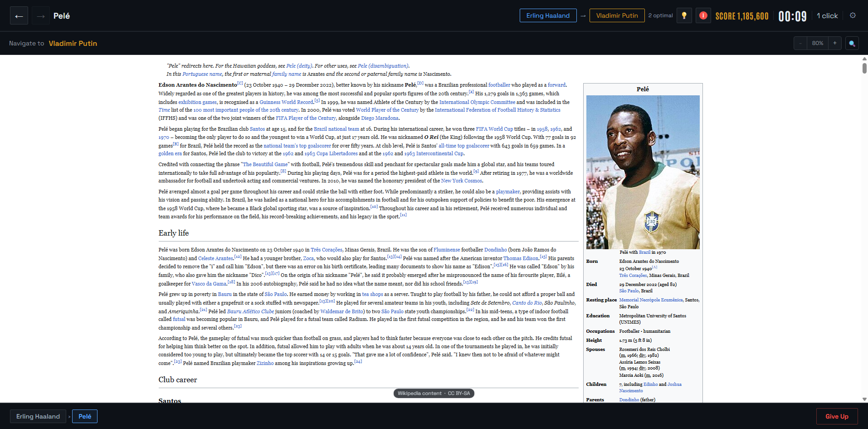Screen dimensions: 868x429
Task: Open the tea shops link
Action: [x=372, y=294]
